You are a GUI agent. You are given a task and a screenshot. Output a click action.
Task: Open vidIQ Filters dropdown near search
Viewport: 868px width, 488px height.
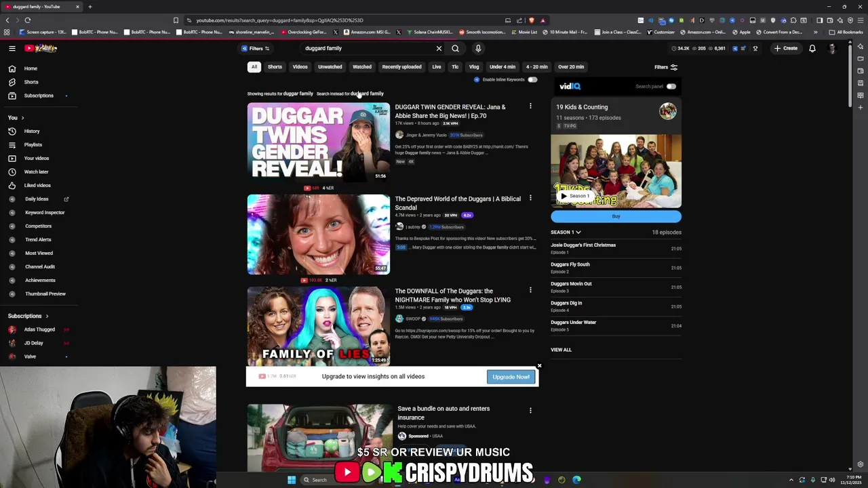256,48
